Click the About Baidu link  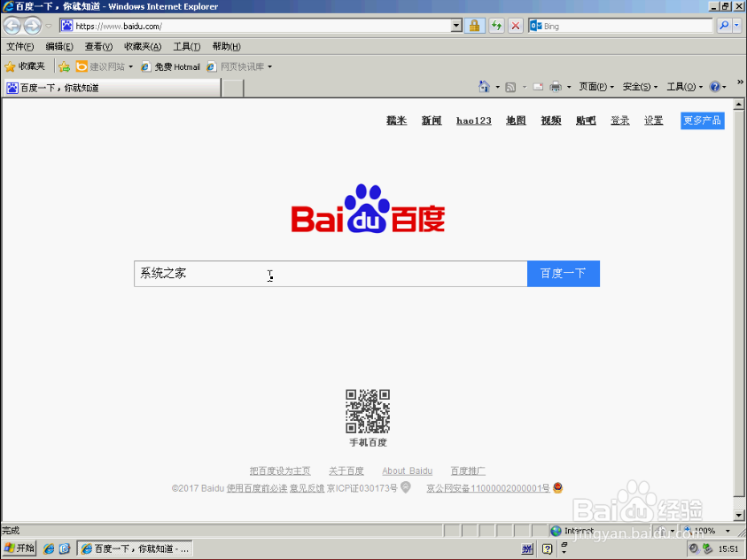pyautogui.click(x=408, y=471)
